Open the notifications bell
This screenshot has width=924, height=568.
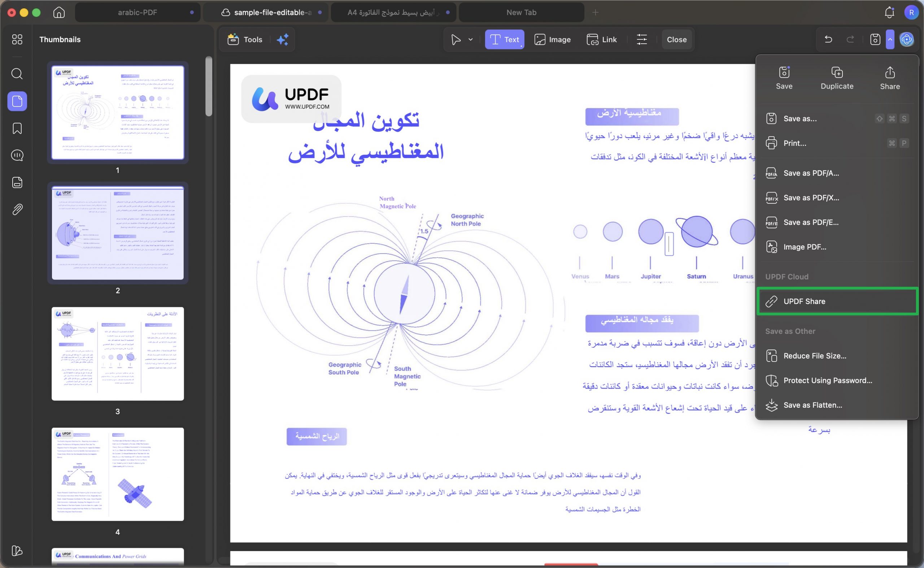(x=889, y=12)
